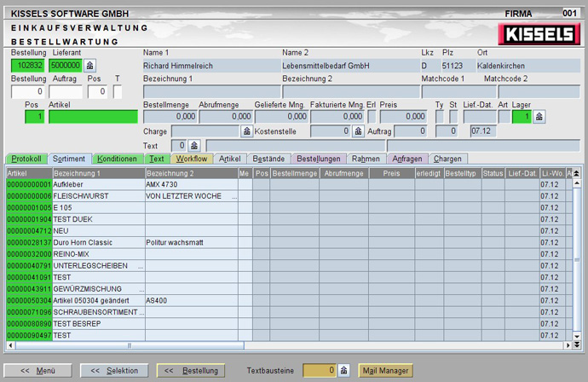This screenshot has width=588, height=382.
Task: Click the Preis input field
Action: (403, 117)
